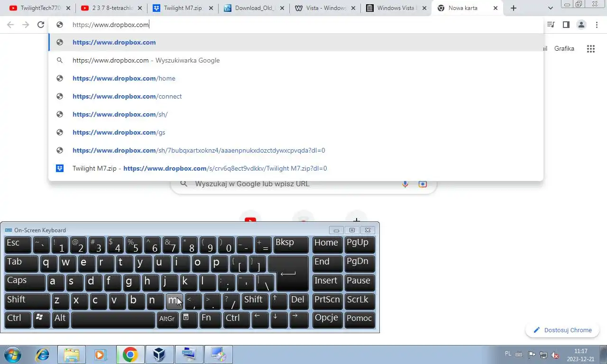Toggle the left Alt key on keyboard
Viewport: 607px width, 364px height.
pyautogui.click(x=61, y=319)
